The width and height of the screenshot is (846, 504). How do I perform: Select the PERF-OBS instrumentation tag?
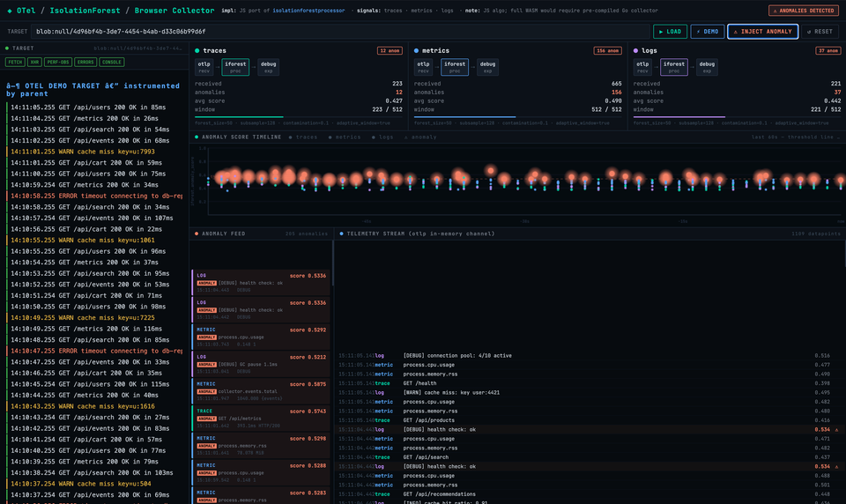click(58, 62)
